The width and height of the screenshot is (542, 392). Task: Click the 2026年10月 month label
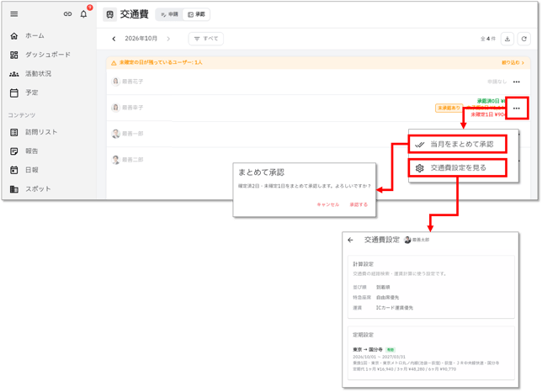[x=141, y=39]
